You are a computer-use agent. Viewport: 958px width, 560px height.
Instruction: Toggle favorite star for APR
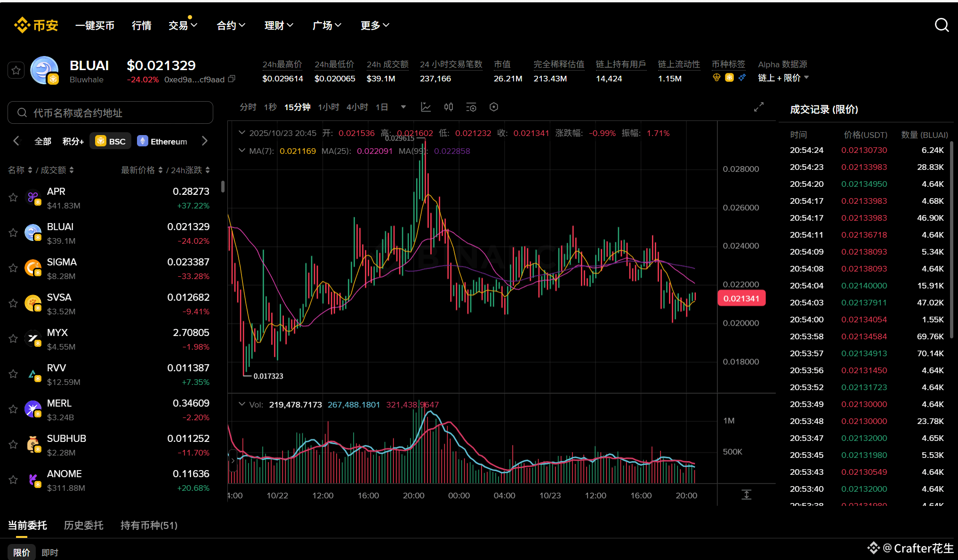13,198
